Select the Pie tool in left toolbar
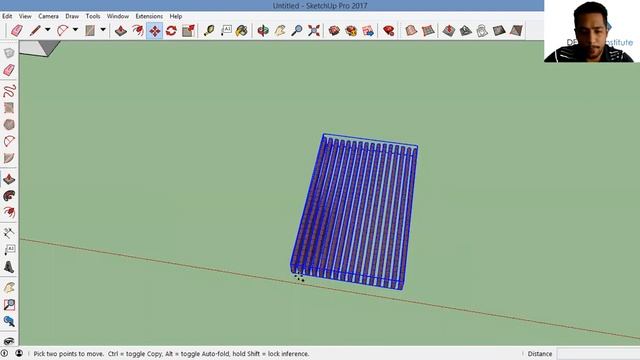The width and height of the screenshot is (640, 360). coord(9,158)
